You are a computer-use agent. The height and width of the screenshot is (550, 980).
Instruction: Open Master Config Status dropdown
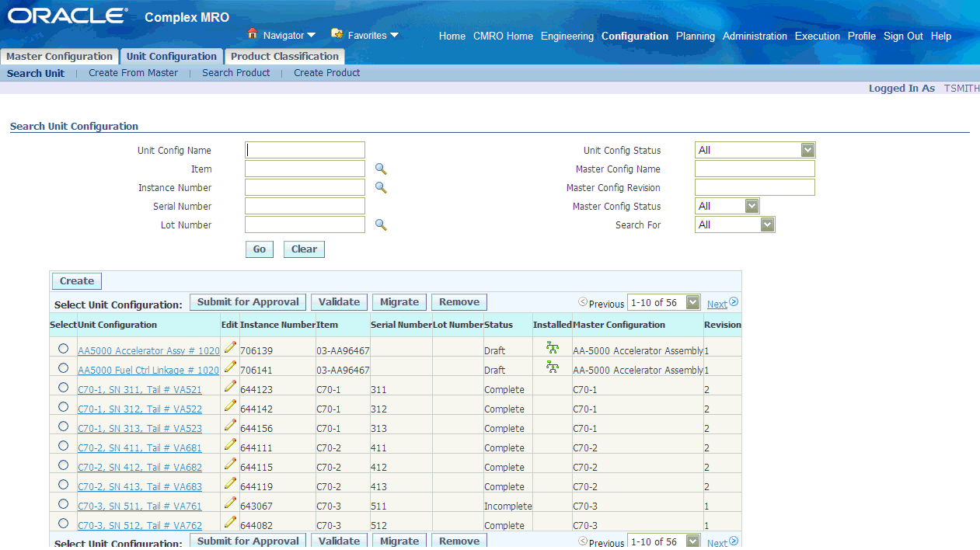point(727,206)
